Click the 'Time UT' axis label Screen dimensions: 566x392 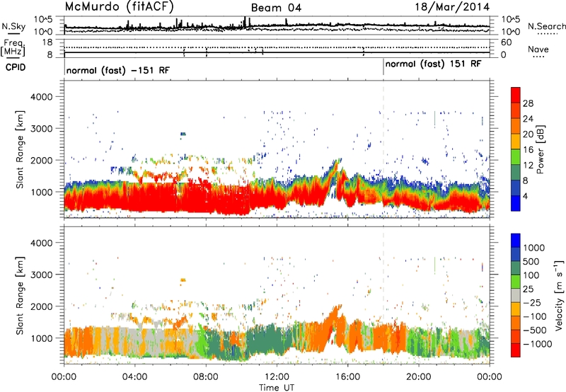click(x=277, y=388)
